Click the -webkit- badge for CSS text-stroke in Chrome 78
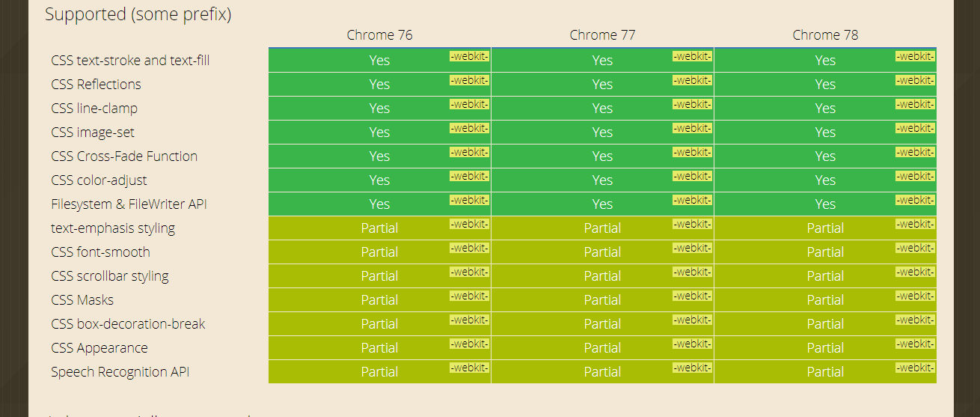 pos(915,56)
